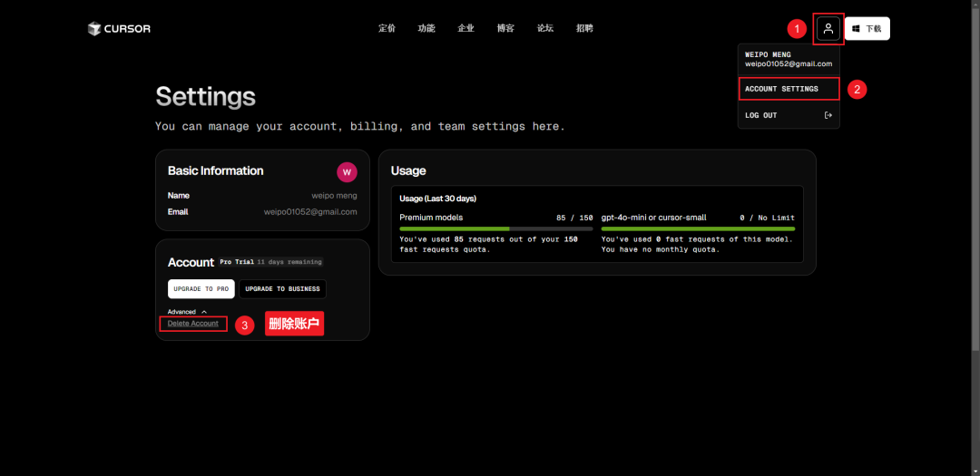Open the 博客 blog link

coord(505,29)
